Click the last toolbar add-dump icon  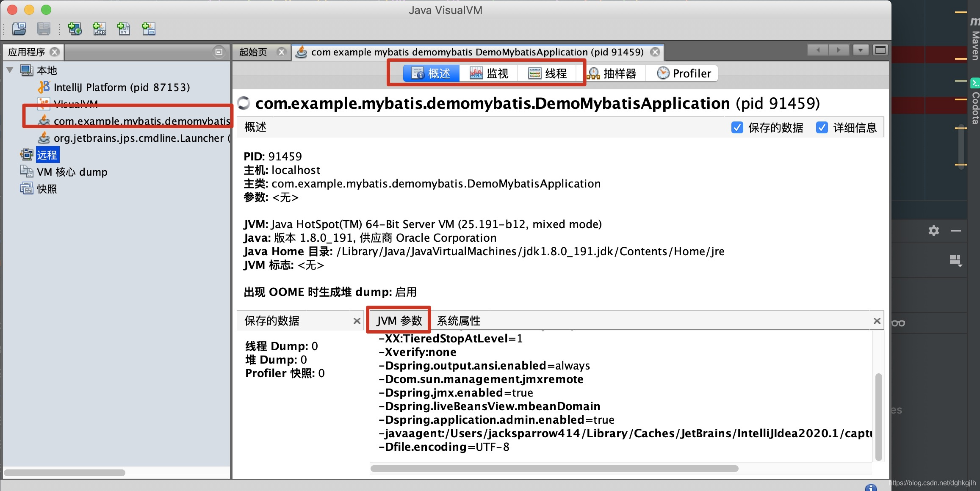click(x=149, y=29)
